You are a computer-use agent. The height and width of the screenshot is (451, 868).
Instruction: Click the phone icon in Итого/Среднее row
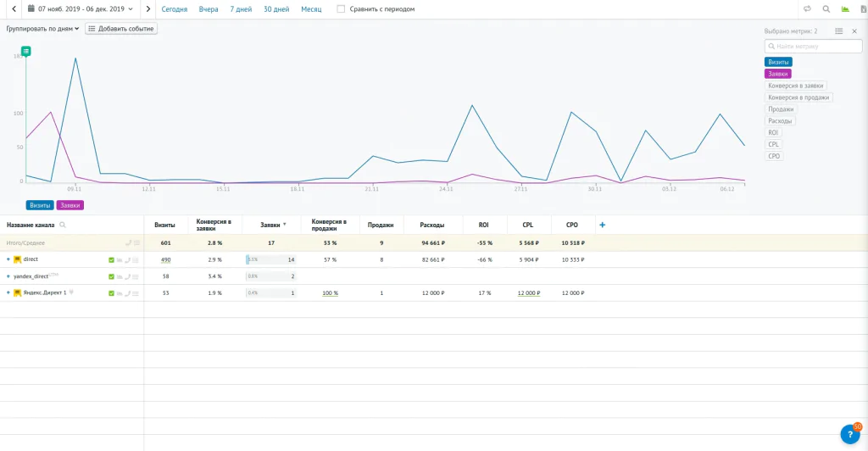click(128, 243)
